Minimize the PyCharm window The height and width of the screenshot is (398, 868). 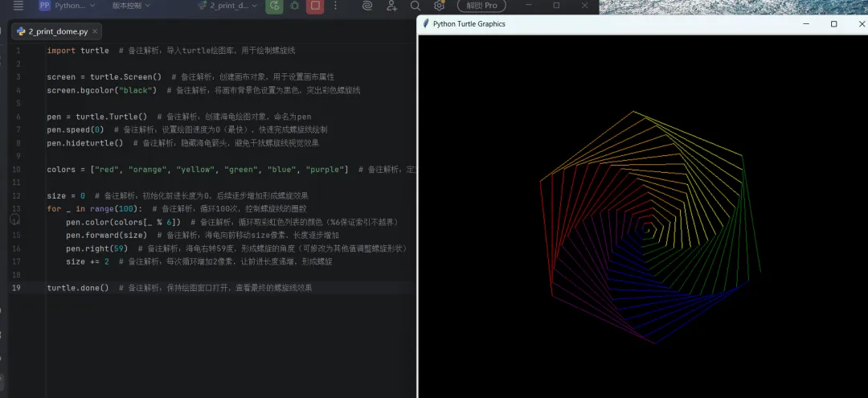coord(529,6)
